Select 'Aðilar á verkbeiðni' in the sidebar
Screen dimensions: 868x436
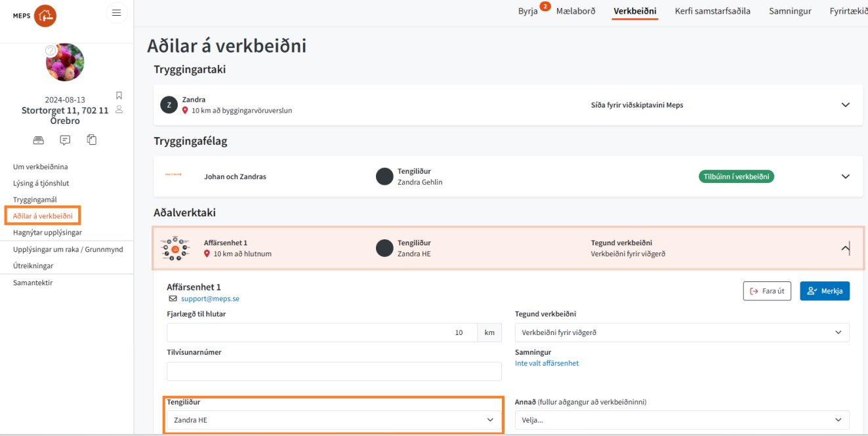pos(43,216)
